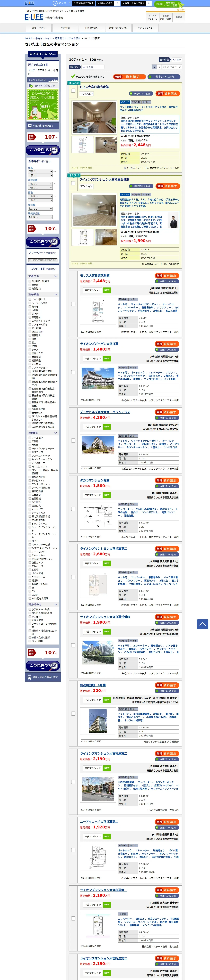Focus the フリーワード keyword input
210x980 pixels.
click(43, 260)
